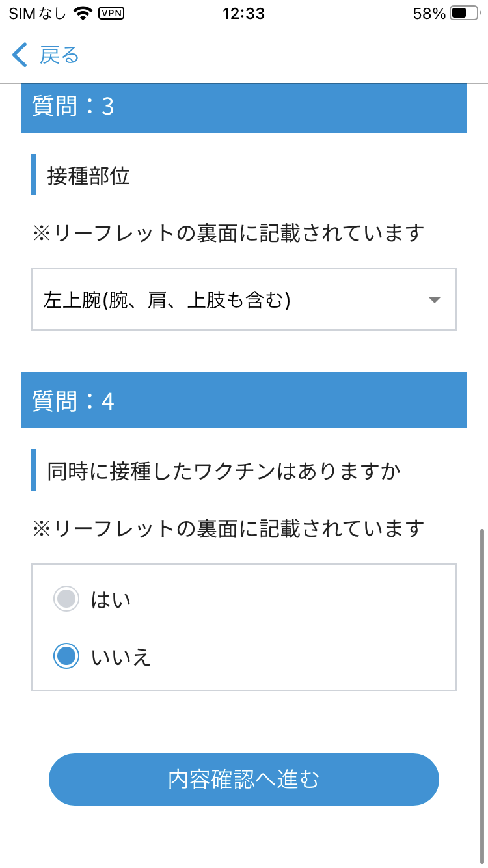Tap the 12:33 clock in the status bar
This screenshot has height=868, width=488.
(x=244, y=12)
